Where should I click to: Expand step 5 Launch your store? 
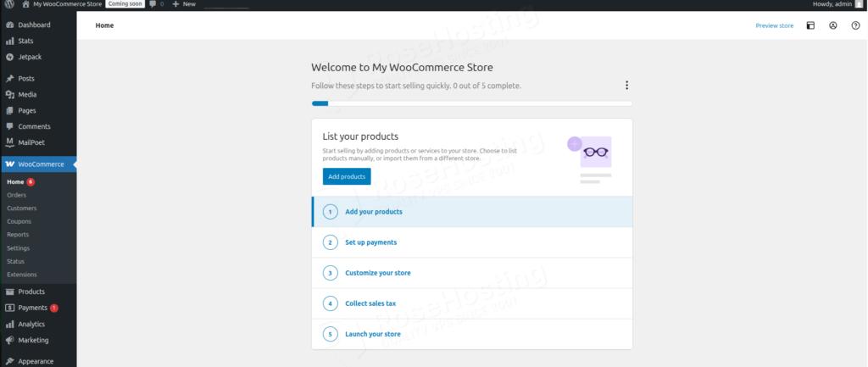(472, 334)
